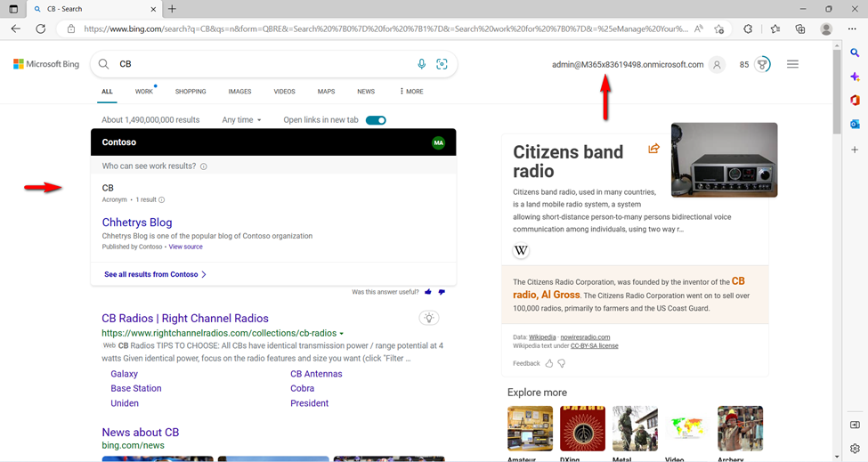Search with an image using the visual search icon
The width and height of the screenshot is (868, 462).
point(442,64)
